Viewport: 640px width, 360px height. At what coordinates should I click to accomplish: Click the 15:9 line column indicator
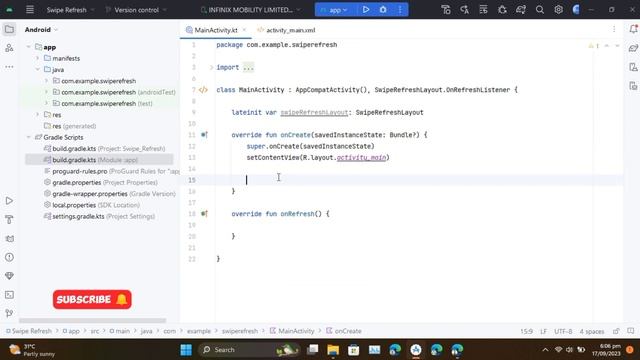tap(527, 331)
